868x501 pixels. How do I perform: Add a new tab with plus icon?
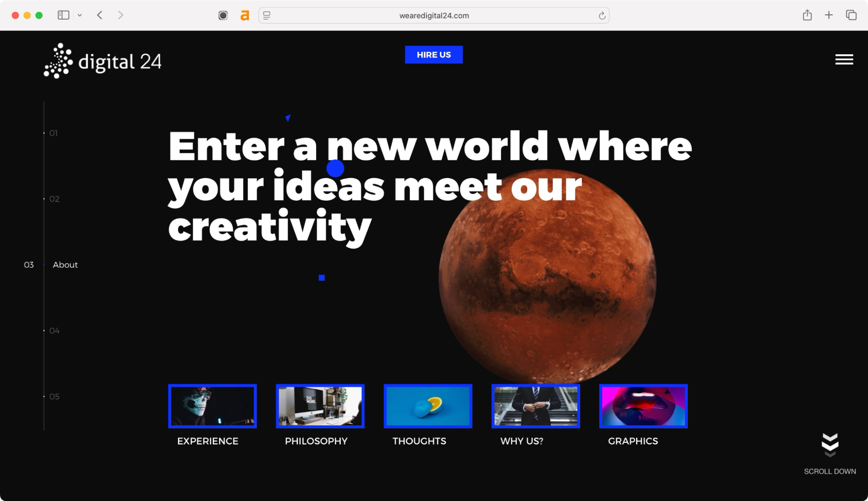(x=829, y=15)
